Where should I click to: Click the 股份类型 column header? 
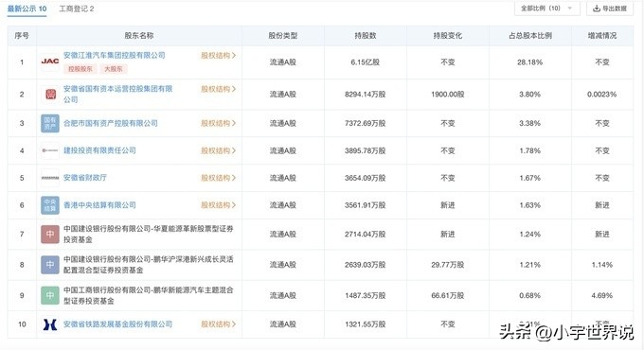click(x=283, y=36)
